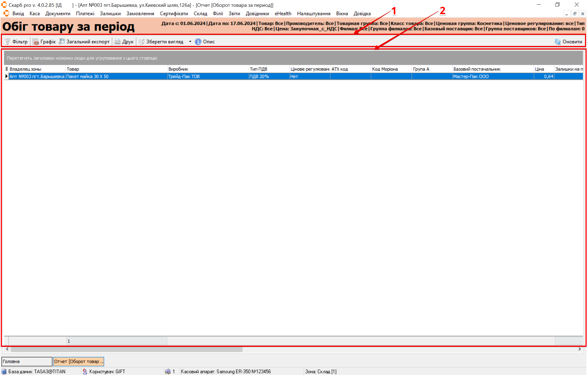Click the Зберегти вигляд icon
588x375 pixels.
point(141,42)
